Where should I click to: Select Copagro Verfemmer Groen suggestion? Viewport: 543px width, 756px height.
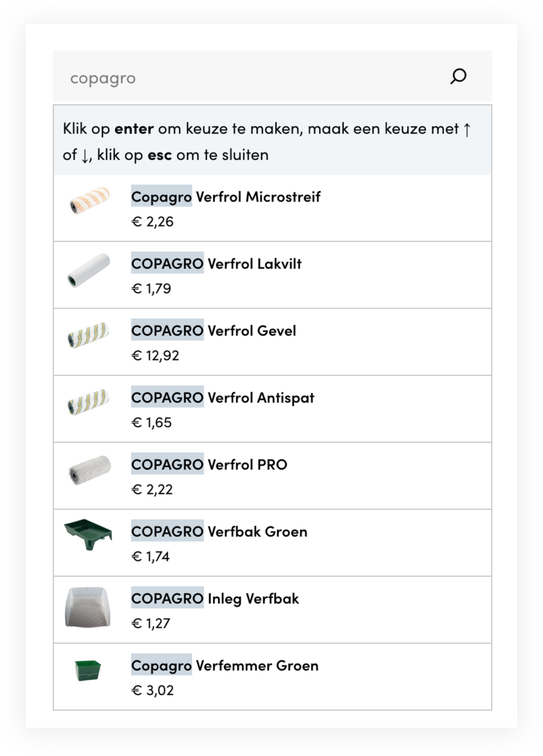click(225, 666)
